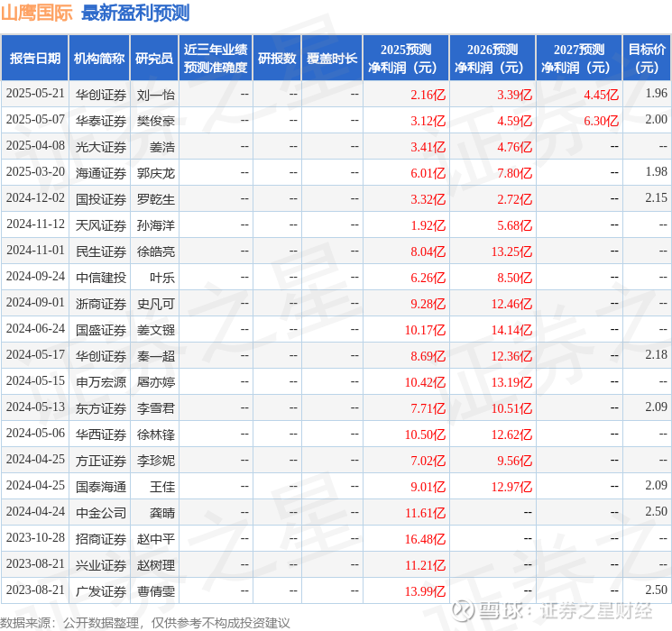
Task: Click the 目标价 column header
Action: 647,59
